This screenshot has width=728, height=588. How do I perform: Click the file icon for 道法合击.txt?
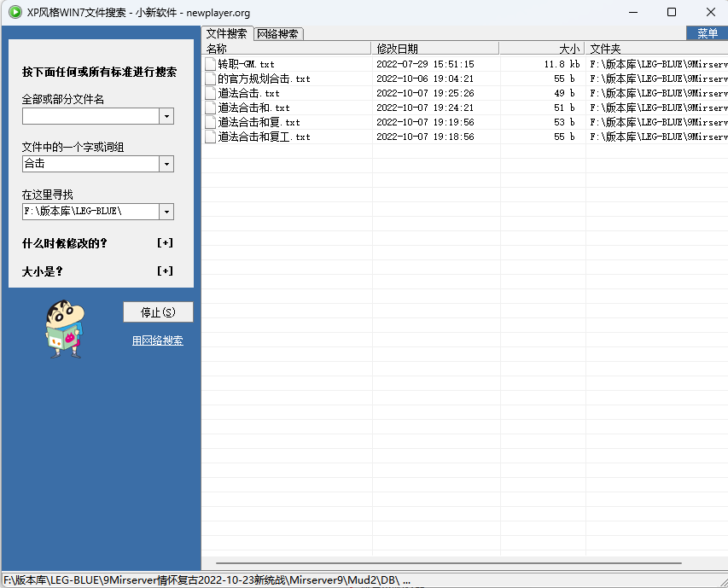click(211, 93)
